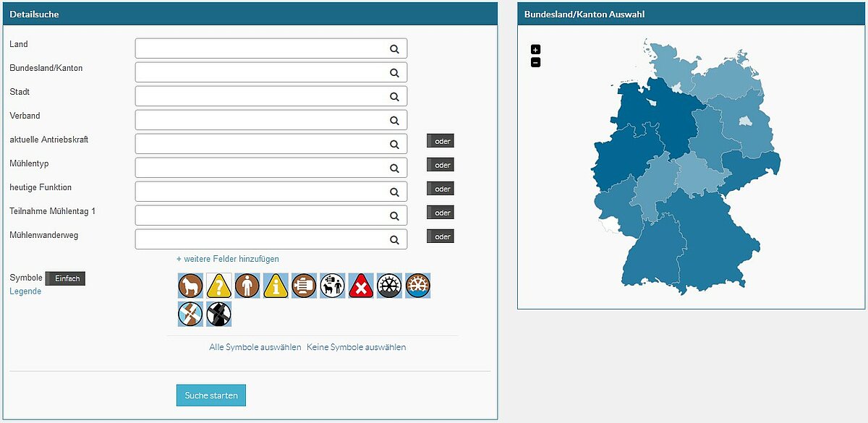Switch the Symbole Einfach toggle
Screen dimensions: 868x423
pyautogui.click(x=65, y=278)
